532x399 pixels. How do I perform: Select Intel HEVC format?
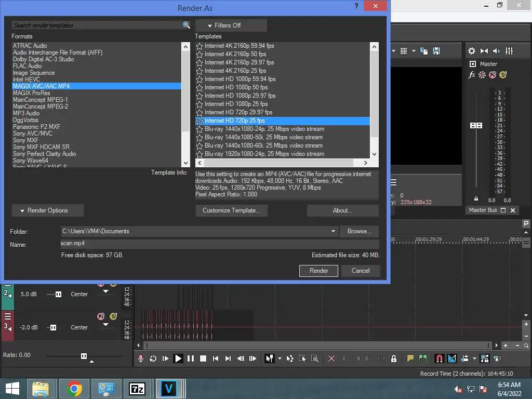point(96,79)
